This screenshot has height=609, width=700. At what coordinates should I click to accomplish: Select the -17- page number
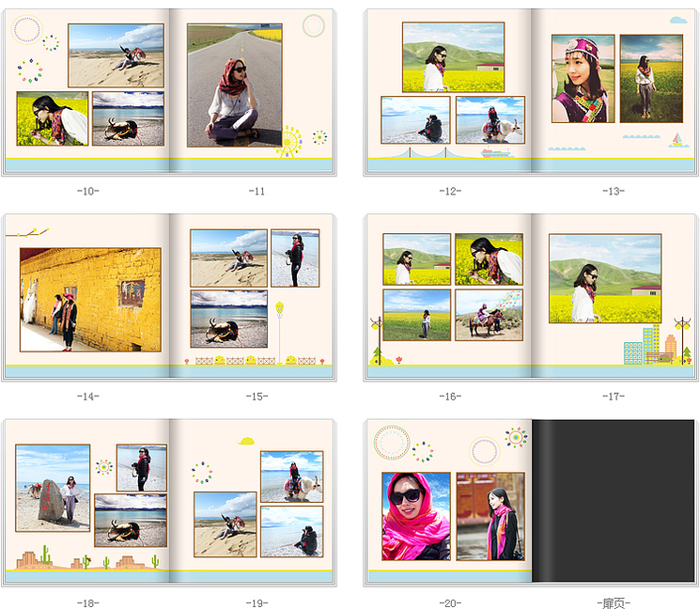(614, 397)
